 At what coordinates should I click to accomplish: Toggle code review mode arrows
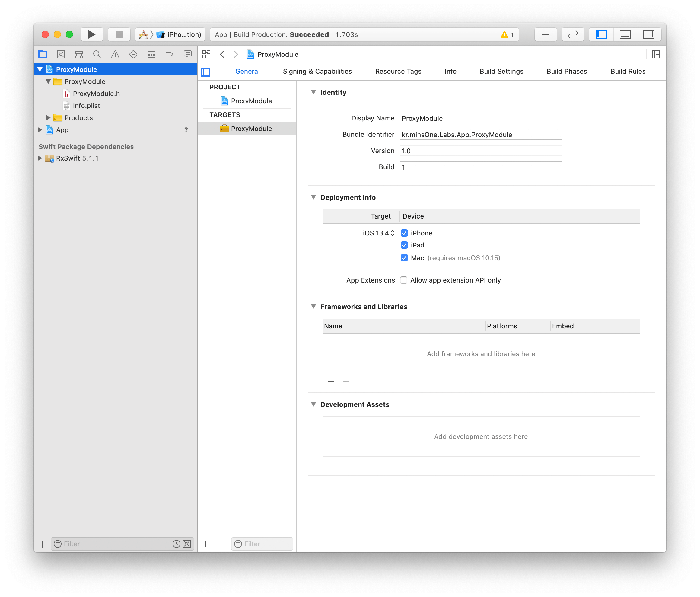tap(573, 34)
